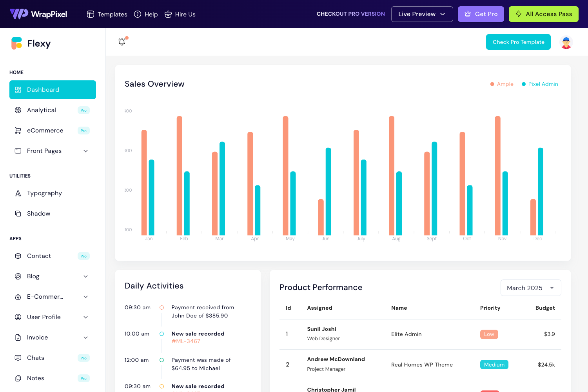The width and height of the screenshot is (588, 392).
Task: Click the Contact icon under Apps
Action: [x=18, y=256]
